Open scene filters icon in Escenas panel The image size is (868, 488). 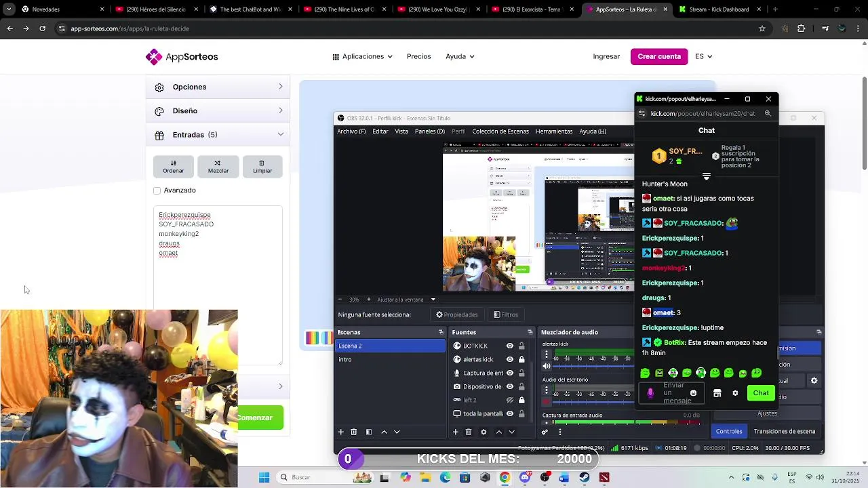[x=368, y=432]
